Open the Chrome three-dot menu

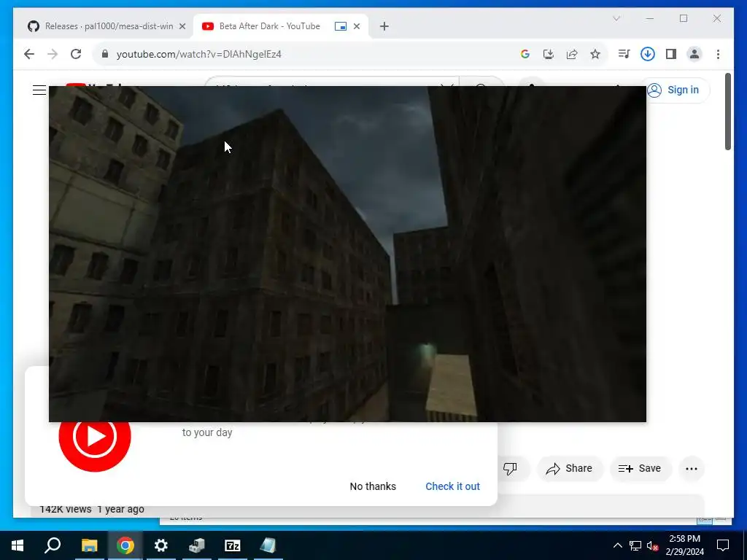pyautogui.click(x=718, y=54)
